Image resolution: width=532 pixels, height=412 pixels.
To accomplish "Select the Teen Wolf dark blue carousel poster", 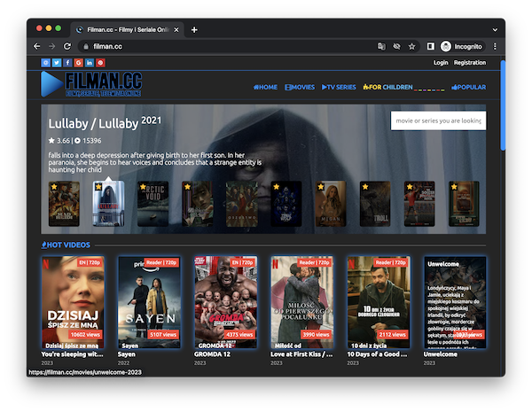I will pyautogui.click(x=286, y=204).
